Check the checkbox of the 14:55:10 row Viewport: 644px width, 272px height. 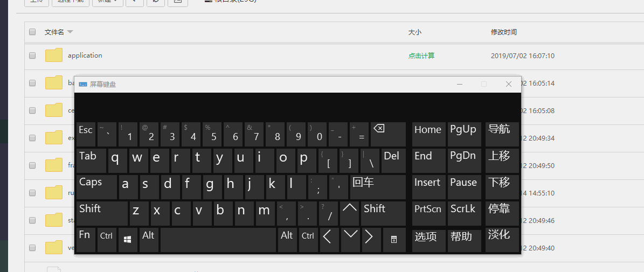pos(32,193)
